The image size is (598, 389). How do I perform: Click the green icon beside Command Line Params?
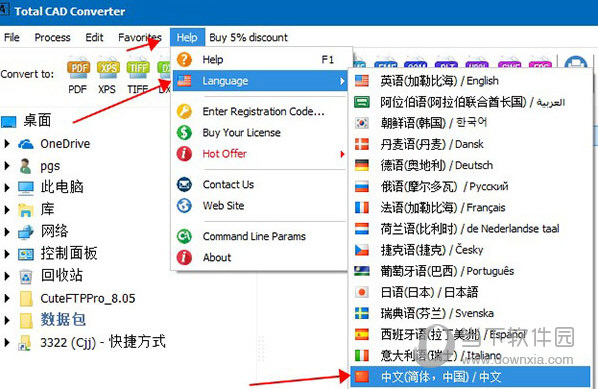click(x=184, y=236)
